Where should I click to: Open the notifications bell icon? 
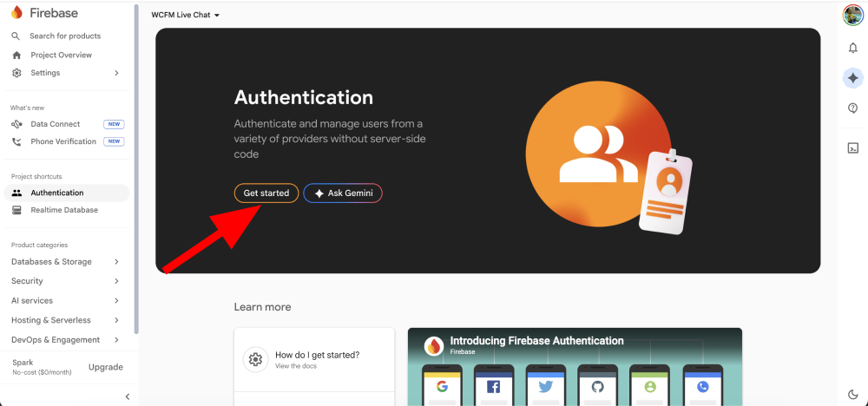click(x=852, y=48)
